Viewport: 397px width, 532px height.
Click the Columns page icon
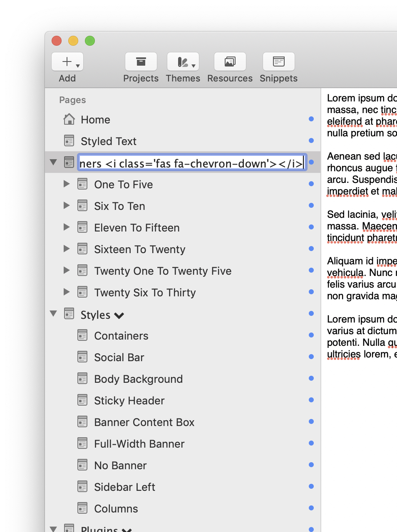click(x=82, y=508)
